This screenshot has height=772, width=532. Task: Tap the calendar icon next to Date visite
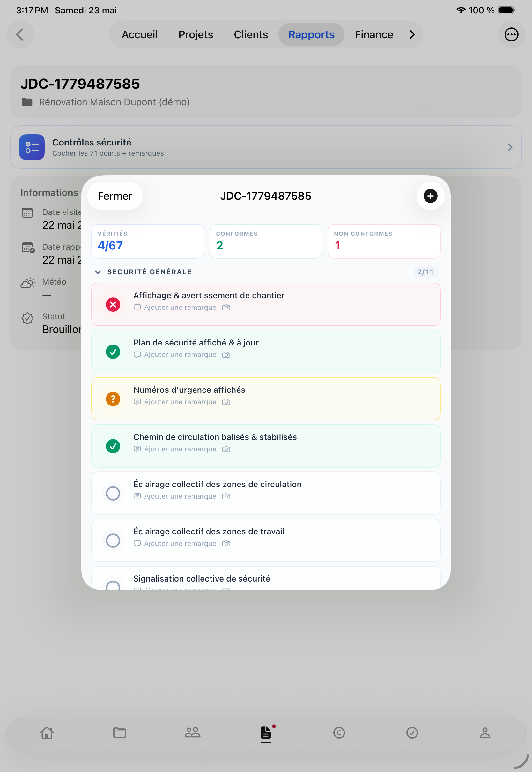click(27, 212)
